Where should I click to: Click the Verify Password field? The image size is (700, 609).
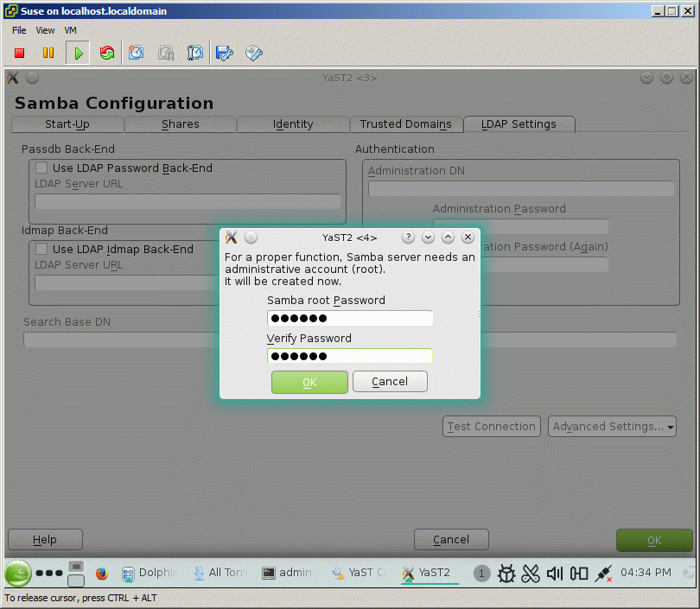[349, 356]
